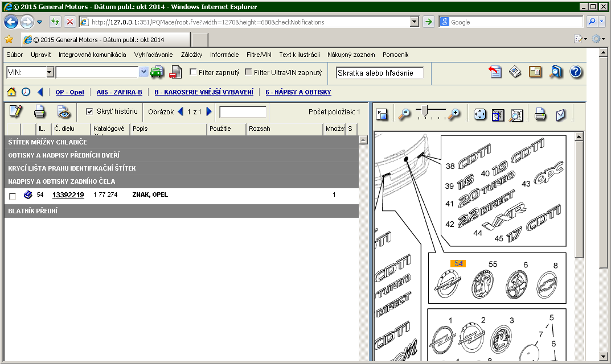Open the history clock icon
The height and width of the screenshot is (364, 611).
pyautogui.click(x=26, y=92)
